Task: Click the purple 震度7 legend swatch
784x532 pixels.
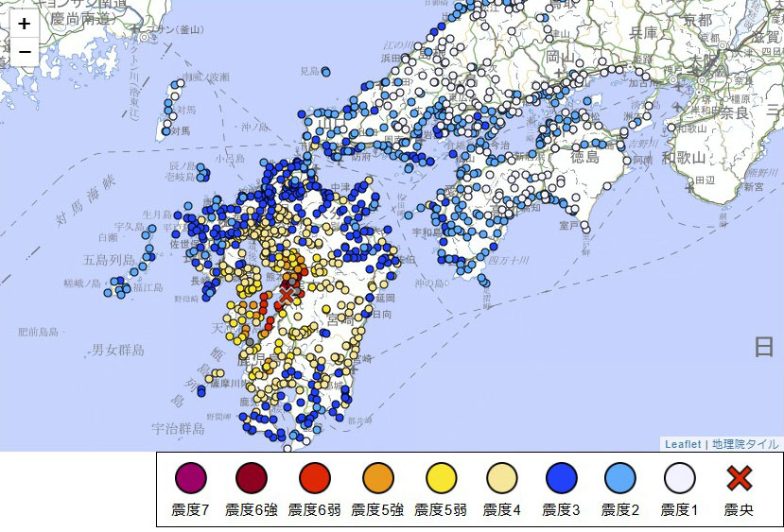Action: click(x=190, y=478)
